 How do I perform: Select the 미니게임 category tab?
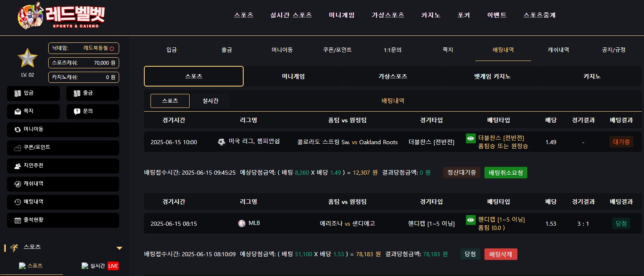point(293,76)
